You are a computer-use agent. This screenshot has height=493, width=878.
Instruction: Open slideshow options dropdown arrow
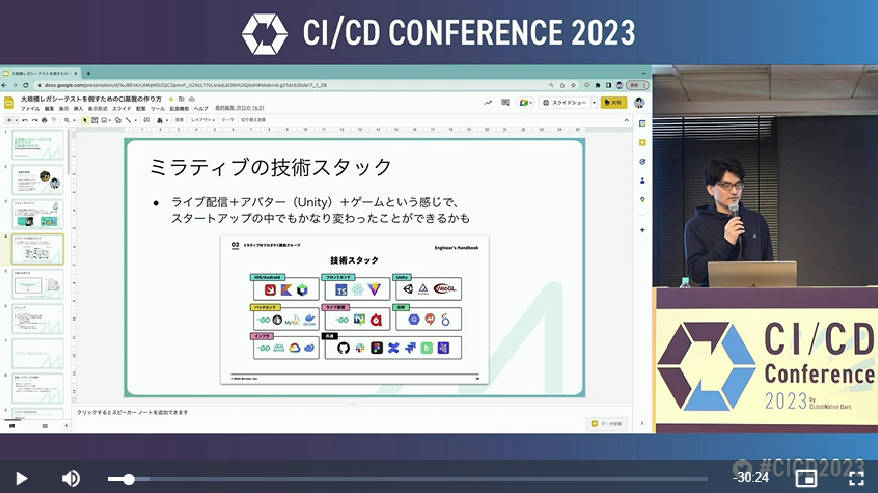click(x=594, y=103)
